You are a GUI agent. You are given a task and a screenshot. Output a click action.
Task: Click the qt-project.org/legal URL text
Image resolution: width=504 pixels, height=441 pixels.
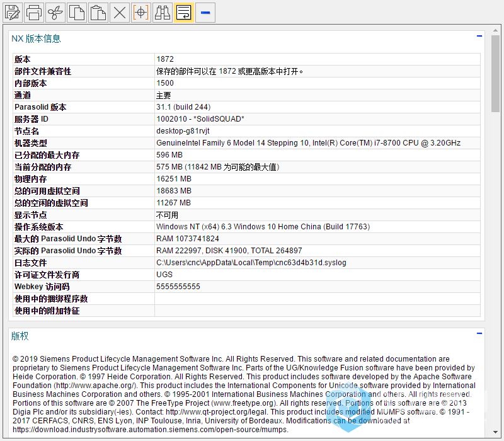tap(216, 412)
